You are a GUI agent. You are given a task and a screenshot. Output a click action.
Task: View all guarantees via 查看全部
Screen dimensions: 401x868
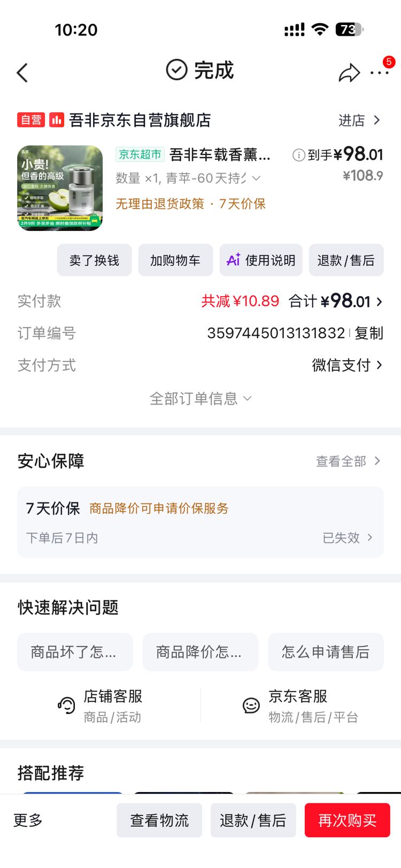tap(348, 461)
